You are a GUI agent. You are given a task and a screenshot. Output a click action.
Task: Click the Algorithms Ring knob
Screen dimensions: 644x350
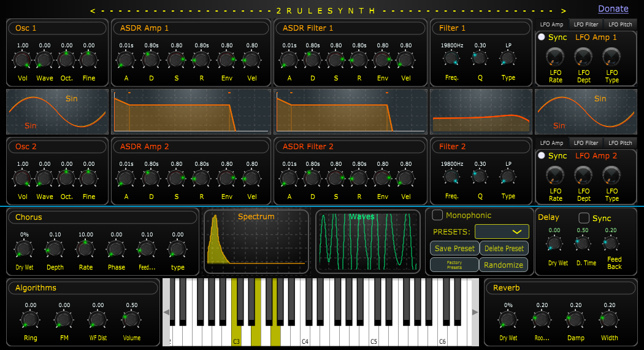pyautogui.click(x=30, y=319)
